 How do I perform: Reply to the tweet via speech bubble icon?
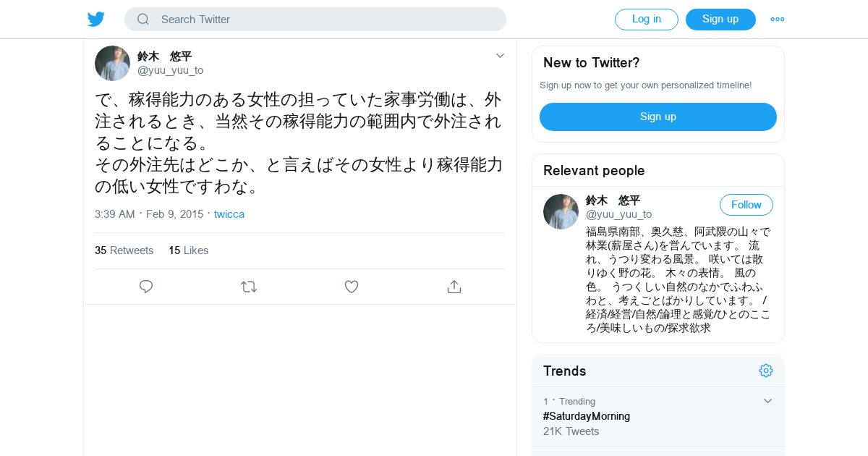coord(146,287)
